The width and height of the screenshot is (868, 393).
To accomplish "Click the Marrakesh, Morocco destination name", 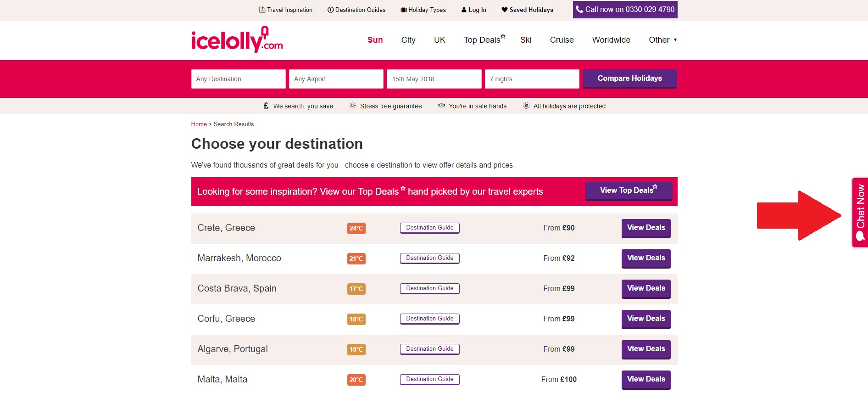I will coord(239,258).
